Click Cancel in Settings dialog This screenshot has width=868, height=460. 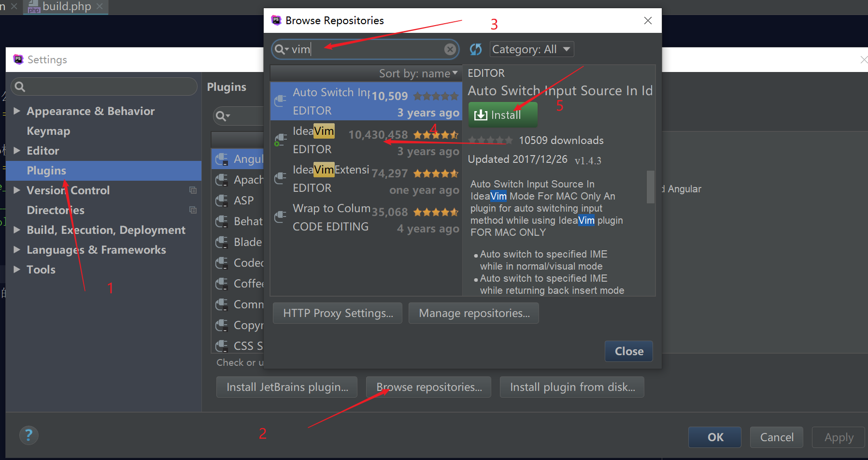[777, 437]
